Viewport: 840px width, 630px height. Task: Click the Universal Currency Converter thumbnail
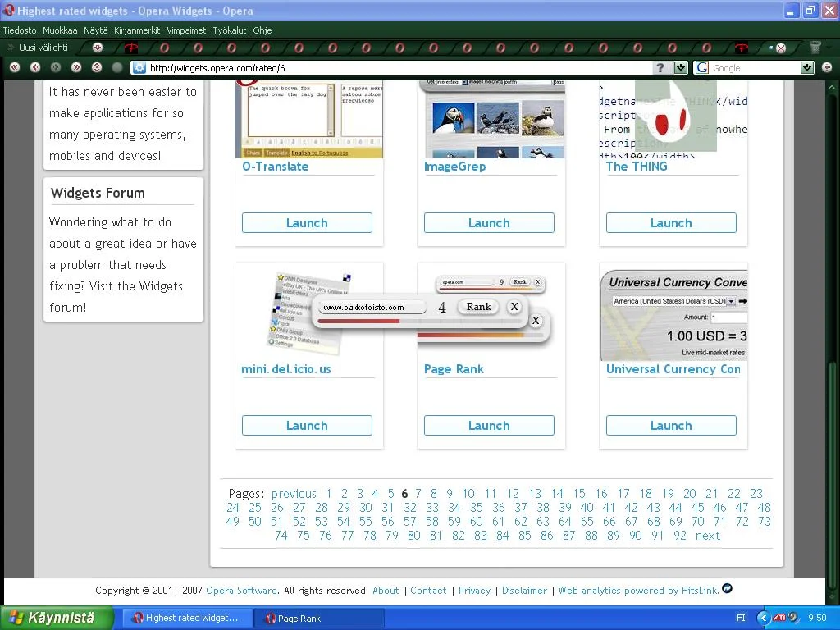[x=673, y=316]
